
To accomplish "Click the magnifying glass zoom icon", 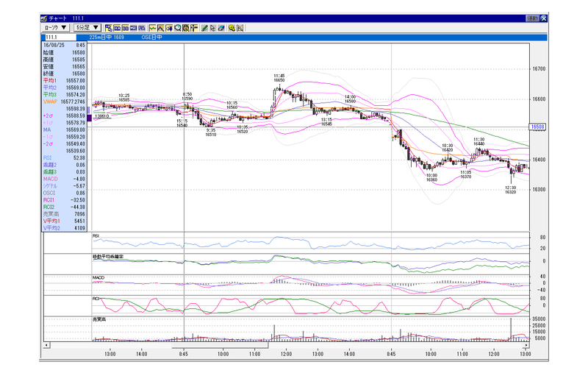I will (x=177, y=28).
